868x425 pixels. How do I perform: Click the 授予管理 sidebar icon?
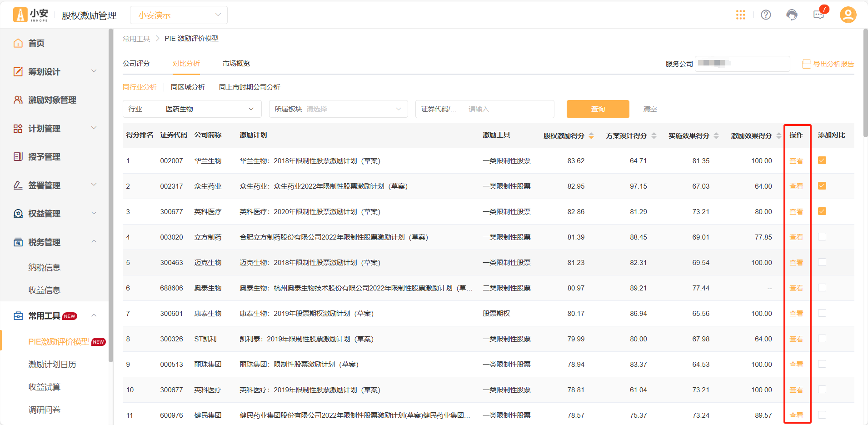18,157
